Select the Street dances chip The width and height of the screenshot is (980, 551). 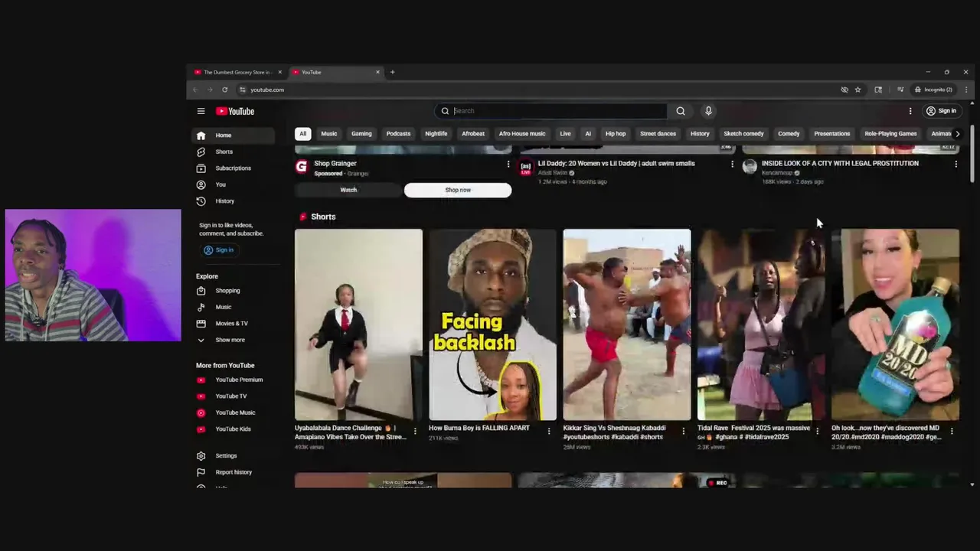[x=658, y=134]
